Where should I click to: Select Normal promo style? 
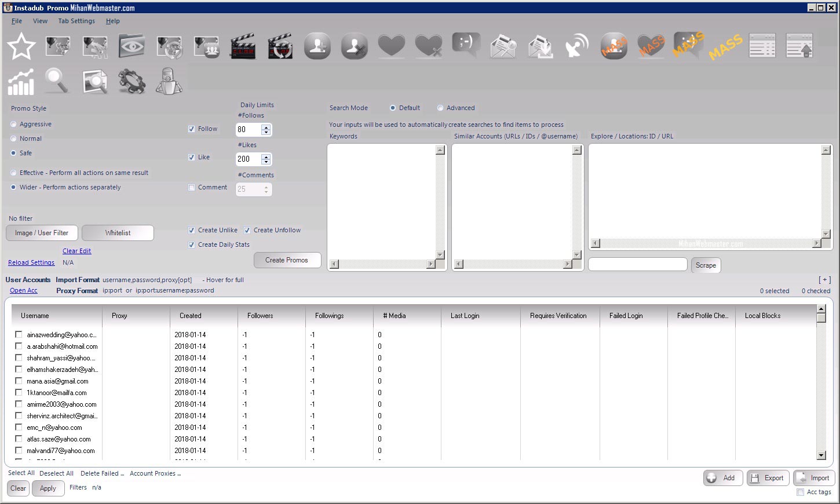pos(13,138)
